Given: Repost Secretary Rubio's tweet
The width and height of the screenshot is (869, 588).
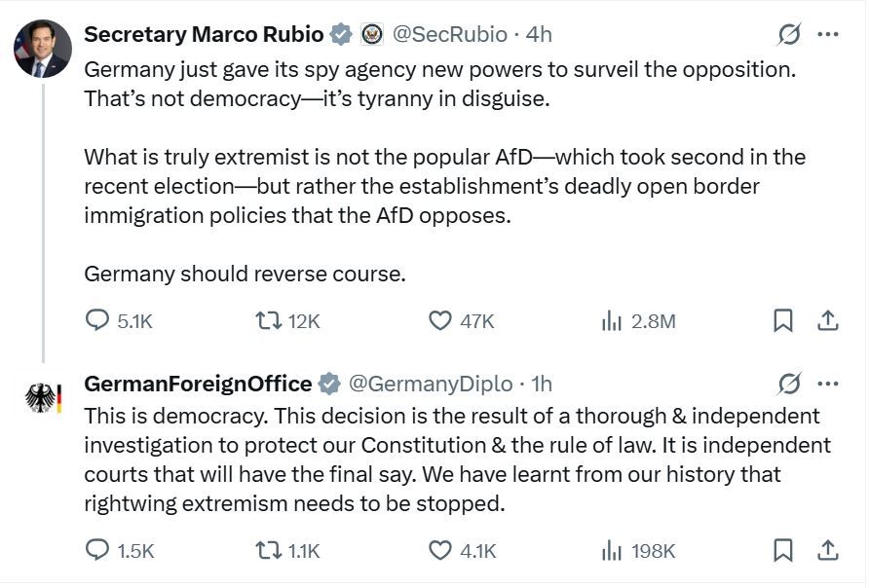Looking at the screenshot, I should tap(267, 318).
